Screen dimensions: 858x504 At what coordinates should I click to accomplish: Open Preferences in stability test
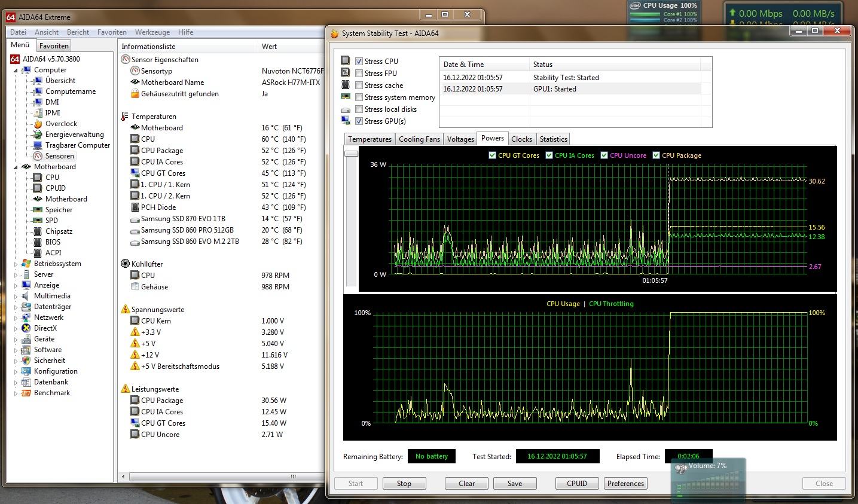point(626,483)
